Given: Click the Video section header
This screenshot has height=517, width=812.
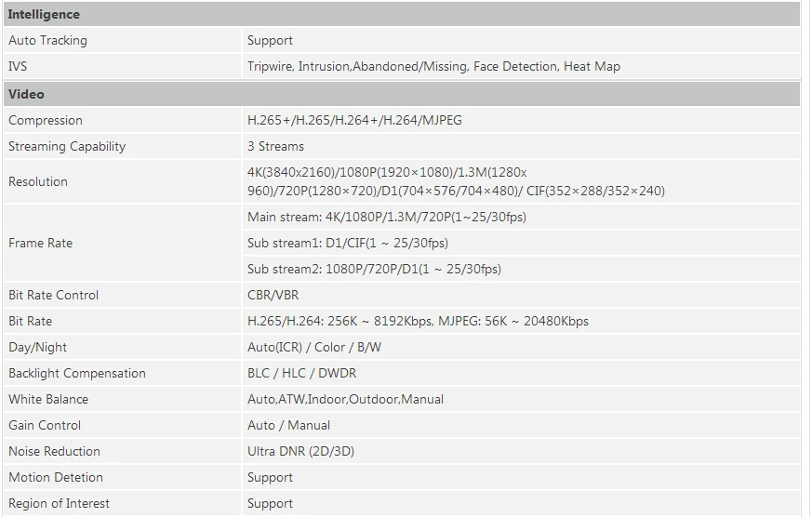Looking at the screenshot, I should coord(26,94).
